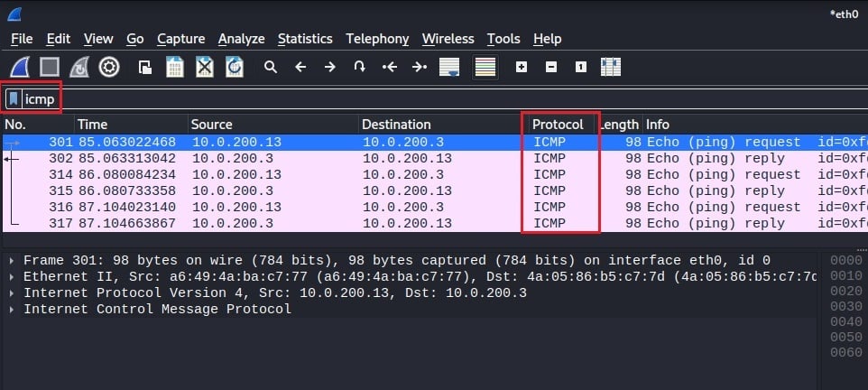
Task: Toggle packet list colorization
Action: tap(485, 68)
